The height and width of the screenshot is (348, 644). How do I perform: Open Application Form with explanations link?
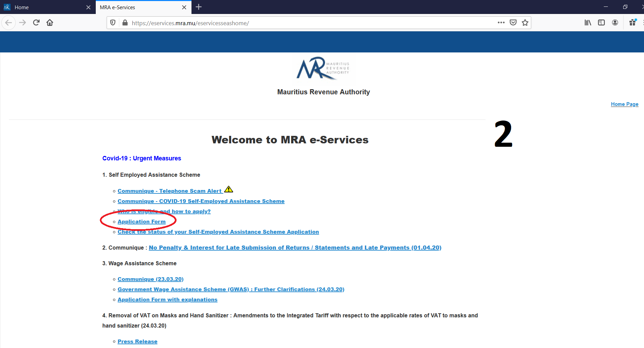pyautogui.click(x=167, y=300)
